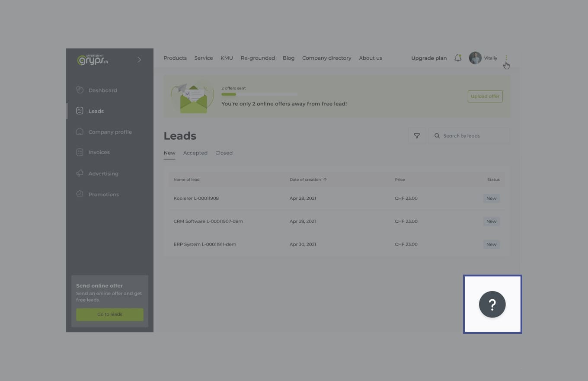
Task: Click the Promotions sidebar icon
Action: coord(80,194)
